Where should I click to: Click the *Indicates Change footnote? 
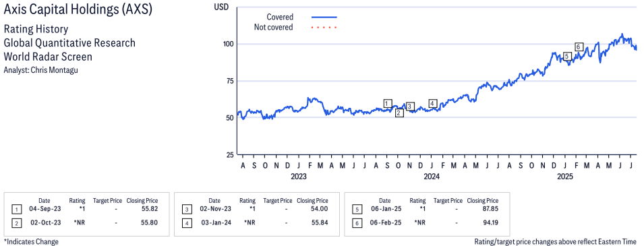31,241
